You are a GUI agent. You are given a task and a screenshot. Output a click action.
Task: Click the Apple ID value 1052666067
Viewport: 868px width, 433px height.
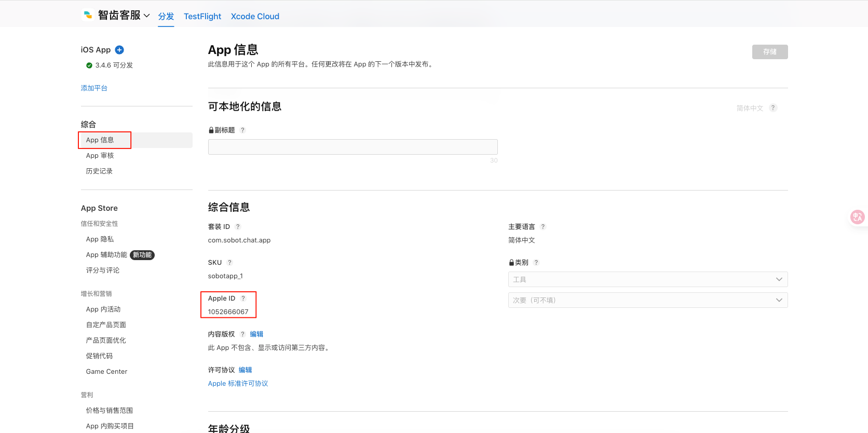228,312
